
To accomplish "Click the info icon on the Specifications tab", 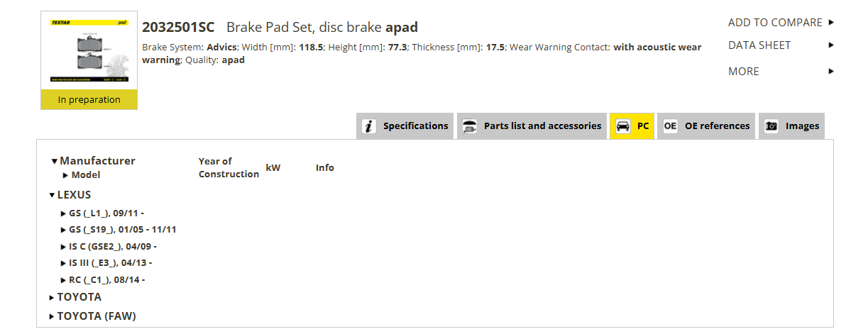I will click(x=369, y=126).
